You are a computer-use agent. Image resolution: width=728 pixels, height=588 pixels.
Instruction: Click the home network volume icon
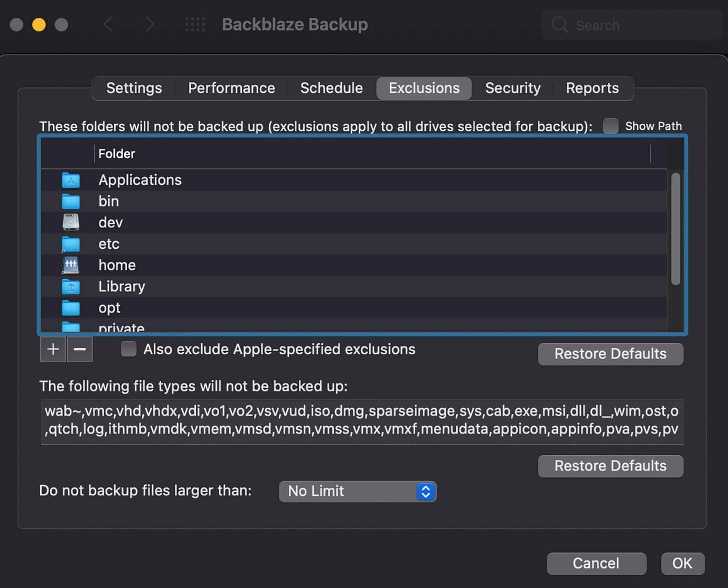[x=71, y=265]
